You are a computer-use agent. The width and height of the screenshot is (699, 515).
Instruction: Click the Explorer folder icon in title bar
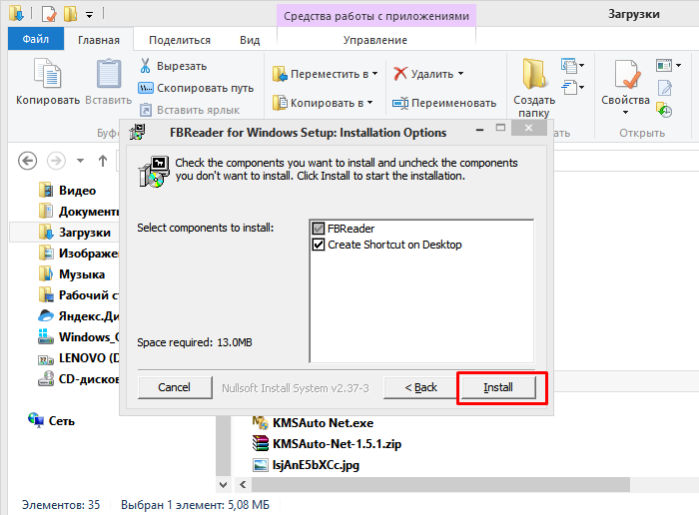[x=16, y=13]
